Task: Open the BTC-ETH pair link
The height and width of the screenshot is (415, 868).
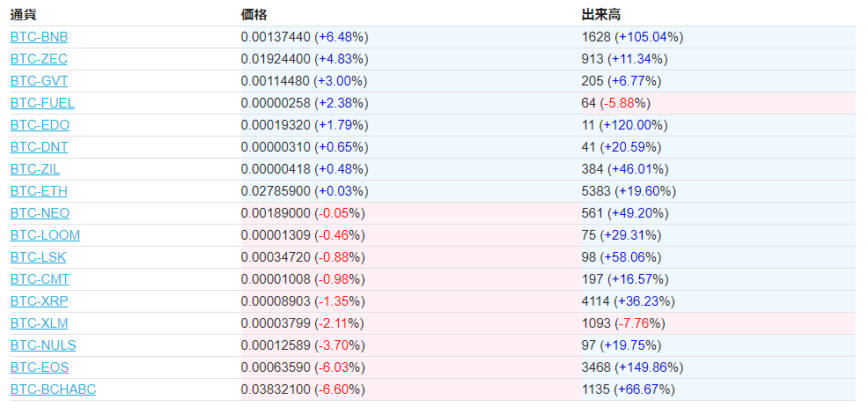Action: (39, 191)
